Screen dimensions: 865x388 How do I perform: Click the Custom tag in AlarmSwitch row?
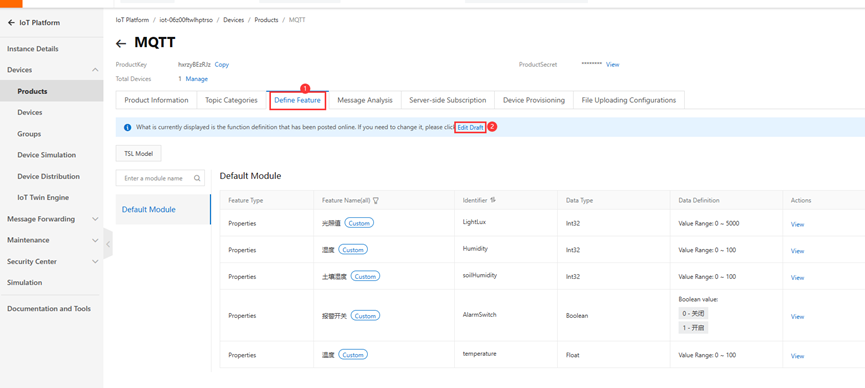point(365,316)
